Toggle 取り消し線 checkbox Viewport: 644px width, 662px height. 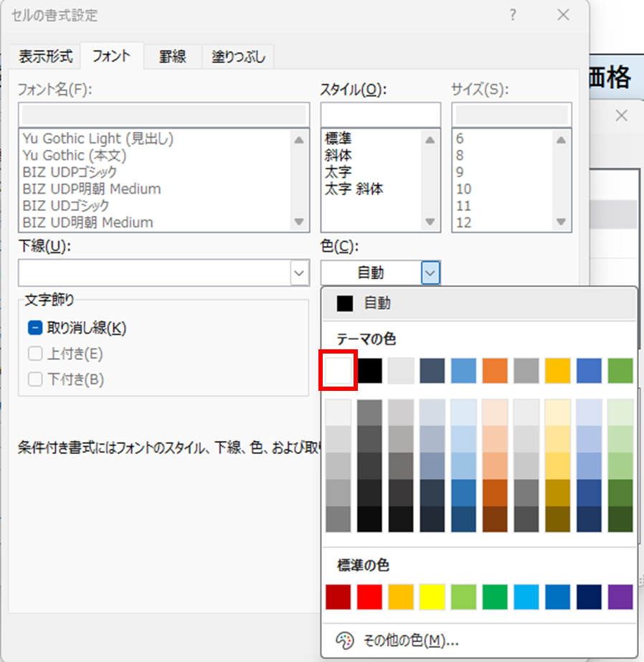(35, 328)
